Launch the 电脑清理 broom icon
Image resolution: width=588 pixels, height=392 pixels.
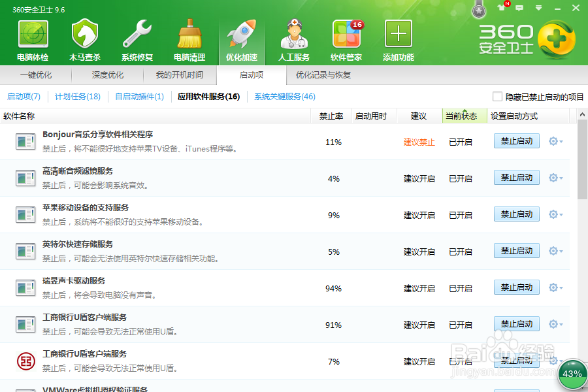(189, 39)
